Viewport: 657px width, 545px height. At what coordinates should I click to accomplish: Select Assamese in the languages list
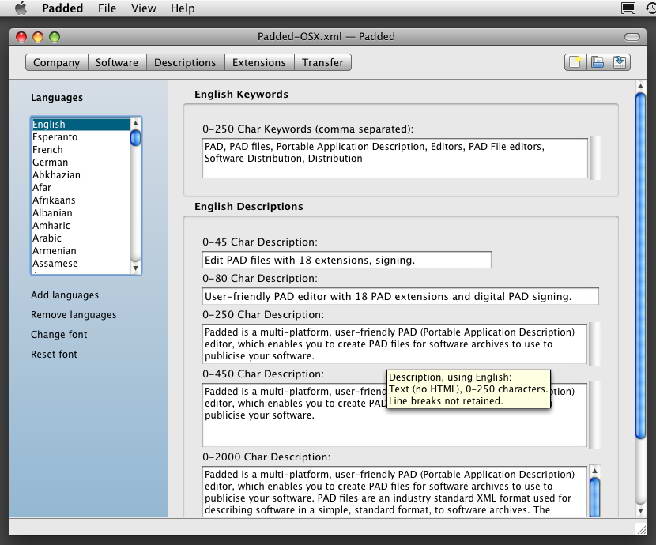pyautogui.click(x=81, y=263)
